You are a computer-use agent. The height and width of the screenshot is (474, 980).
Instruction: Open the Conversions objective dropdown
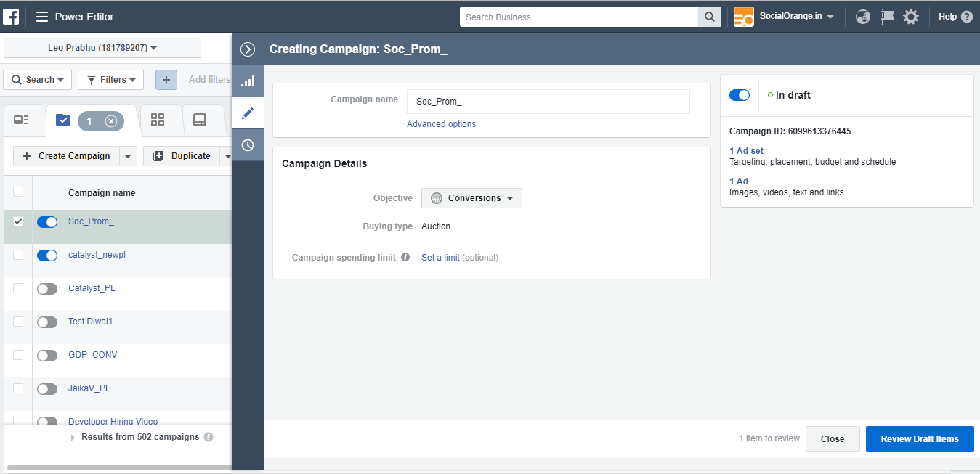click(471, 197)
